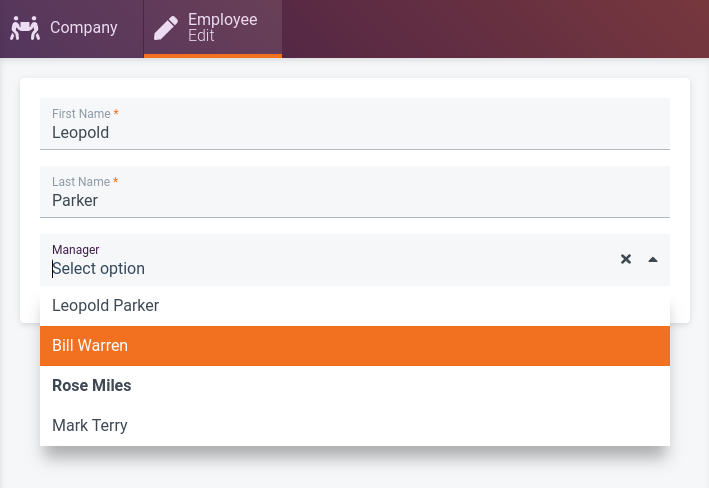The width and height of the screenshot is (709, 488).
Task: Click the orange underline beneath Employee tab
Action: (x=213, y=56)
